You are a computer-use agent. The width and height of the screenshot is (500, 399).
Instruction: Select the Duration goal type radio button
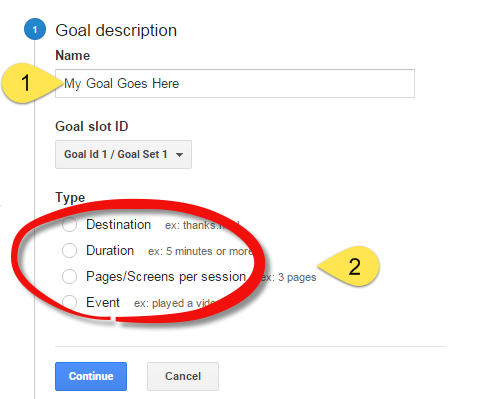click(x=69, y=250)
